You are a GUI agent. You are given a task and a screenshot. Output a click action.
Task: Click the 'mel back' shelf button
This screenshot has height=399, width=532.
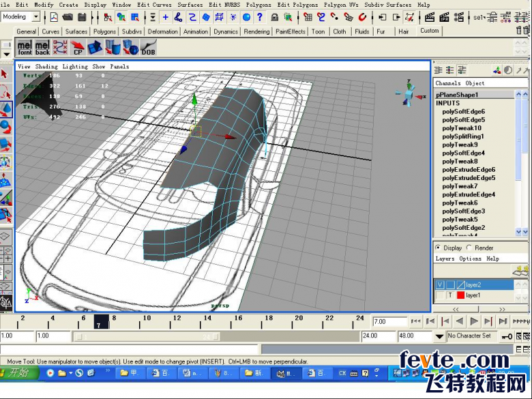point(42,47)
